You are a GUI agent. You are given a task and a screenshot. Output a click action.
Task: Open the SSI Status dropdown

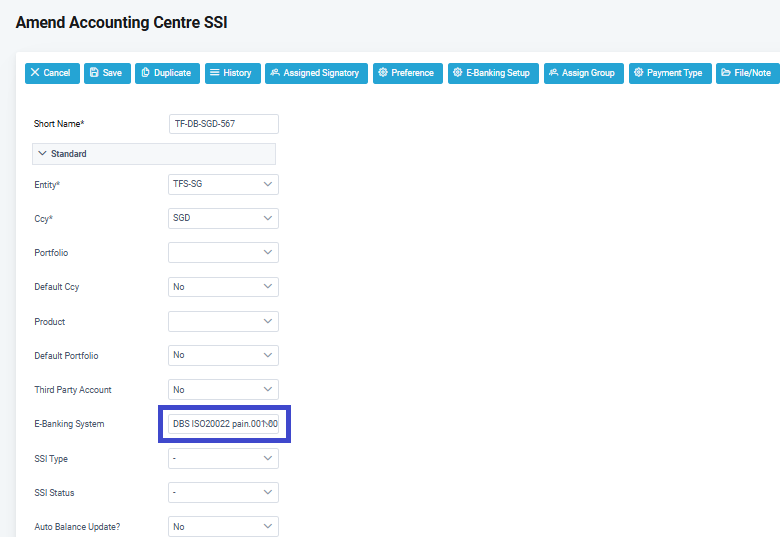224,493
